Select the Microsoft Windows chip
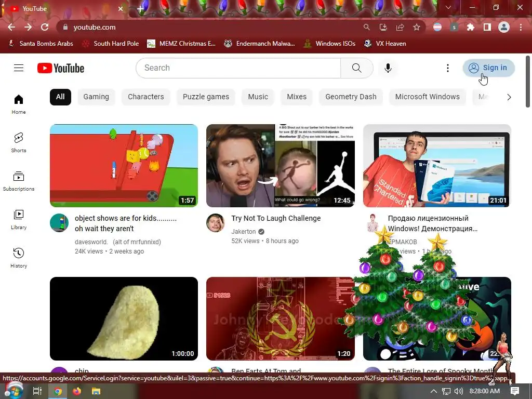 (428, 97)
